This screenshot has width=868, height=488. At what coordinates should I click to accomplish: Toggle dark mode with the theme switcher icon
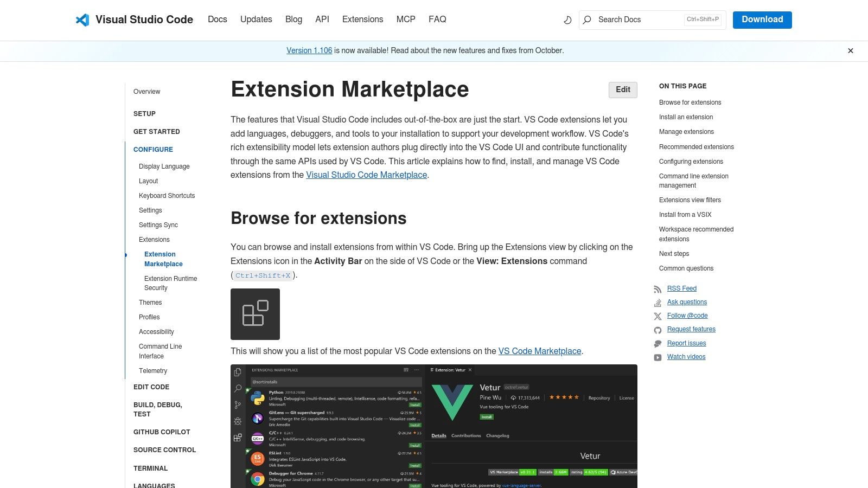(x=567, y=20)
